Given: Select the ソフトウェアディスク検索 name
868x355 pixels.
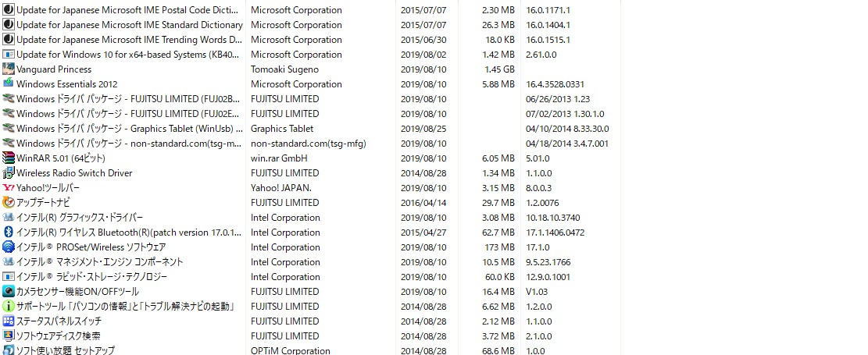Looking at the screenshot, I should coord(58,336).
